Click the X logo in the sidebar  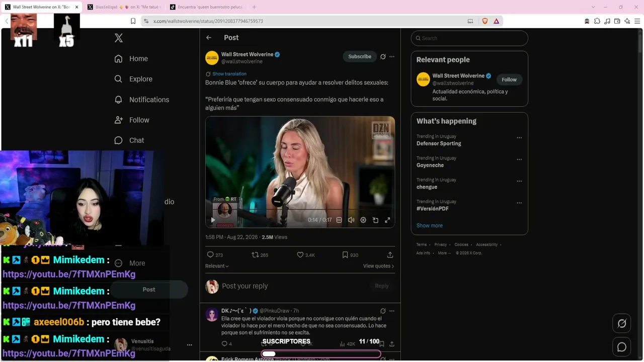point(119,38)
